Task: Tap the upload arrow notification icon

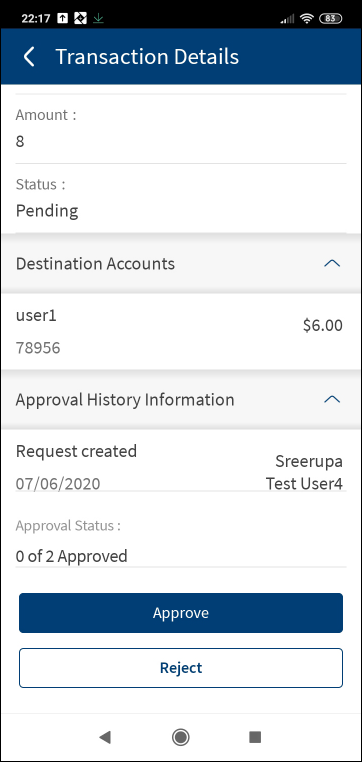Action: (x=63, y=18)
